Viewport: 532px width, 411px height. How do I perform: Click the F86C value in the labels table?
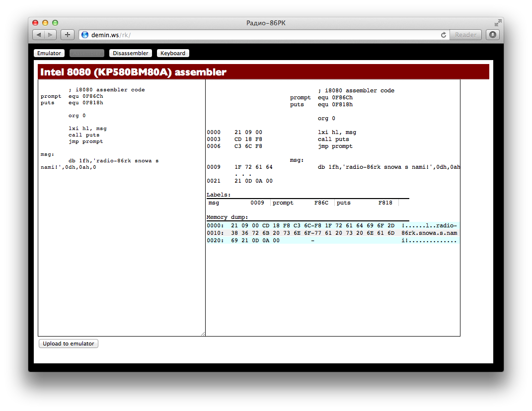(321, 203)
